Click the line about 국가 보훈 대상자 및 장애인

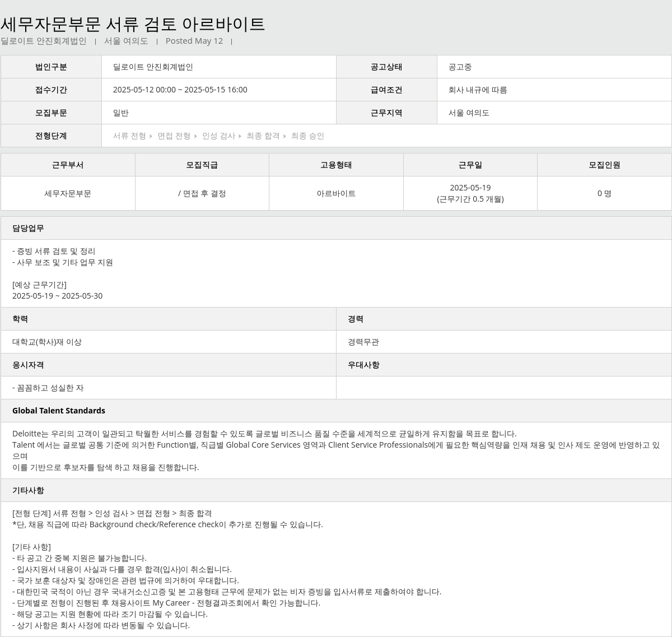click(x=125, y=580)
